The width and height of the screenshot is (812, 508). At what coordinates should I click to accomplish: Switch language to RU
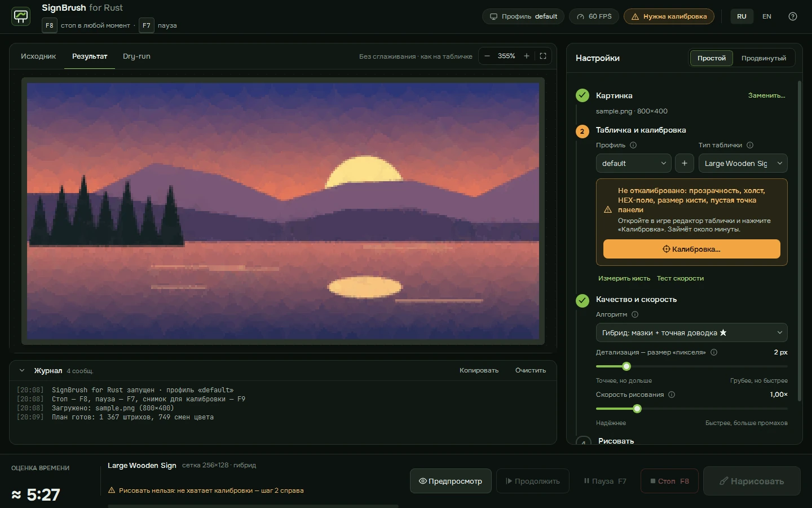742,16
